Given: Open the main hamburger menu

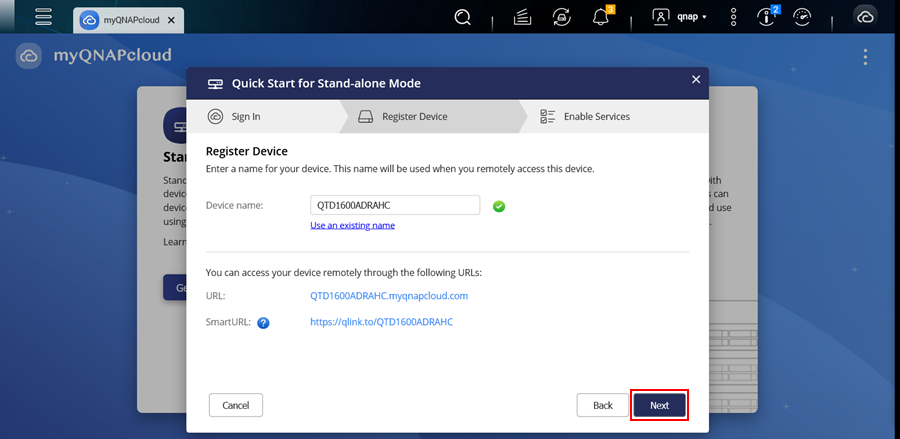Looking at the screenshot, I should (x=44, y=16).
